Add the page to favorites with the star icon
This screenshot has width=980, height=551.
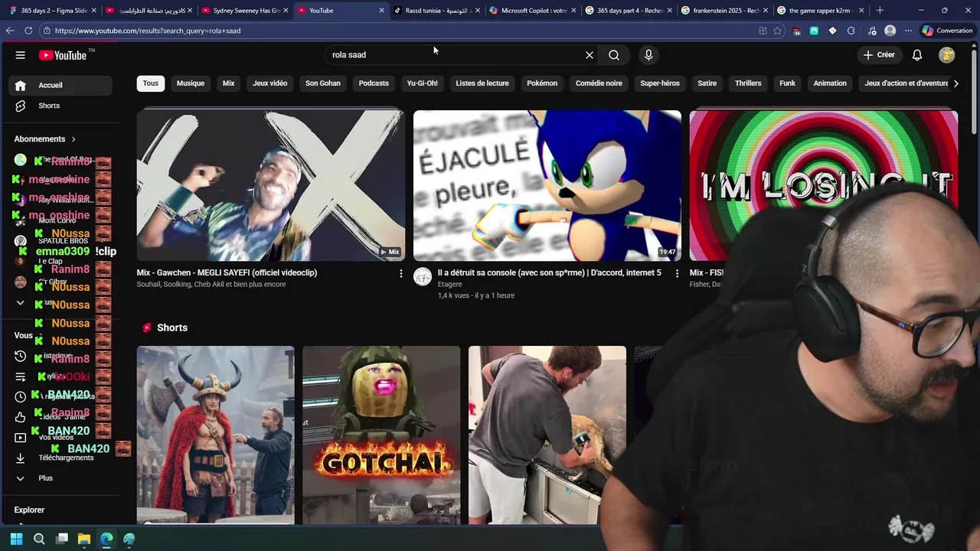778,31
